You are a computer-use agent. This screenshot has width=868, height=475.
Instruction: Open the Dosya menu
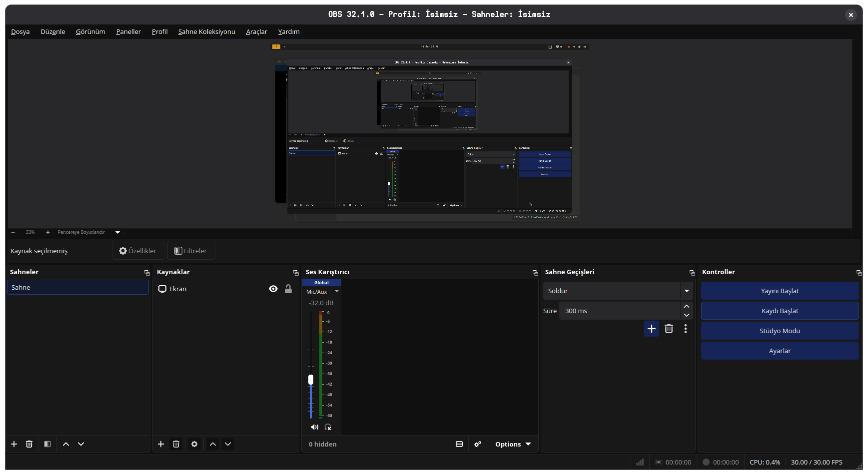[20, 31]
